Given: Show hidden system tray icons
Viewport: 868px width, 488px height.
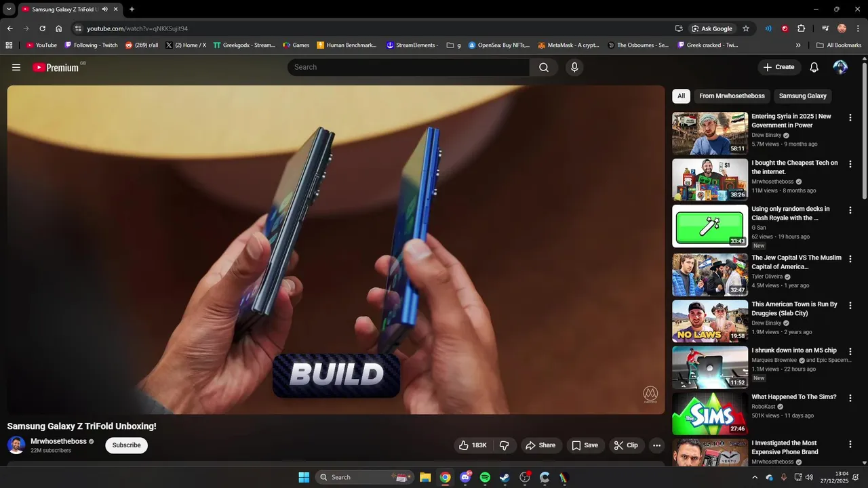Looking at the screenshot, I should pyautogui.click(x=755, y=477).
